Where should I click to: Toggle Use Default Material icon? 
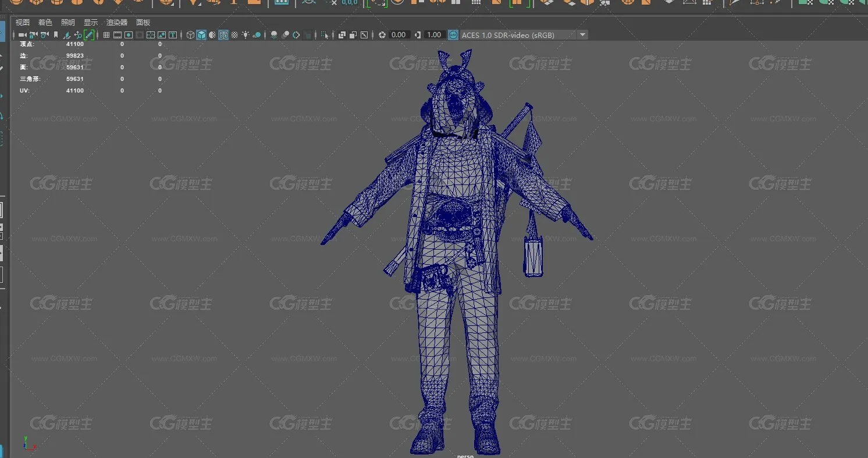pos(212,35)
